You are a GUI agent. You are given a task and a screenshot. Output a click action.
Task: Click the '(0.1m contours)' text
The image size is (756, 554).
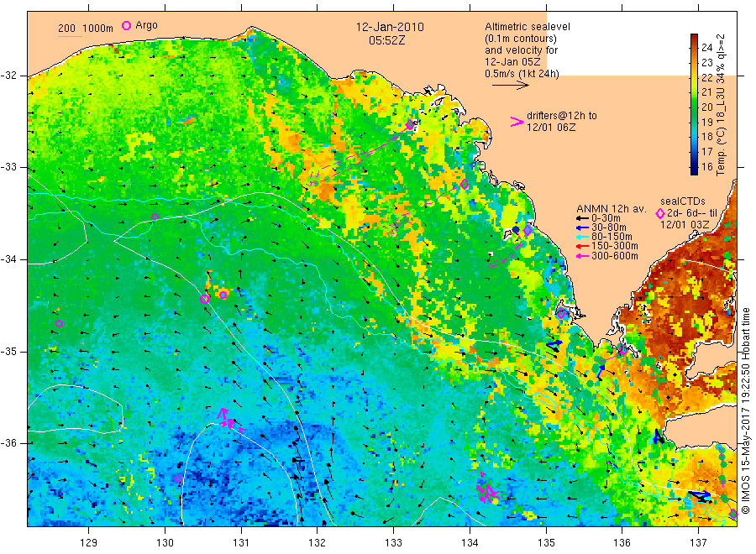(521, 39)
